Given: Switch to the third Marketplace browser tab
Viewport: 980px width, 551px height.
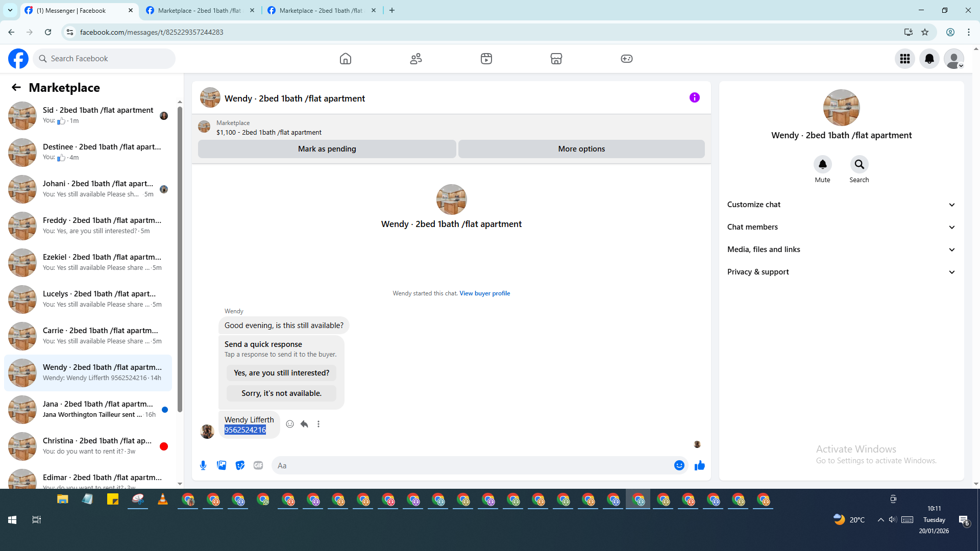Looking at the screenshot, I should [322, 10].
